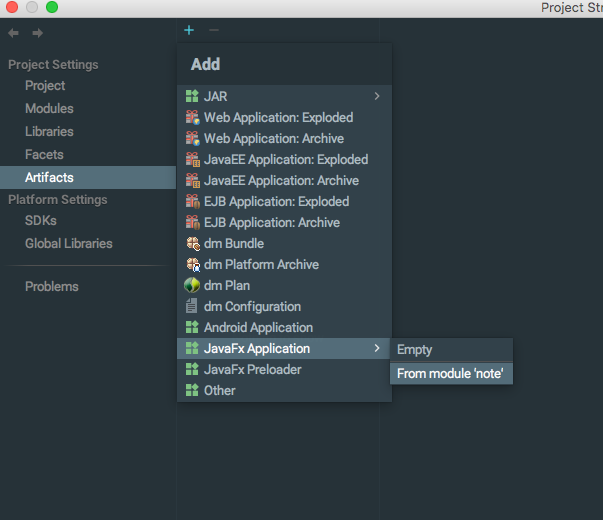The image size is (603, 520).
Task: Pick JavaEE Application: Exploded
Action: tap(284, 159)
